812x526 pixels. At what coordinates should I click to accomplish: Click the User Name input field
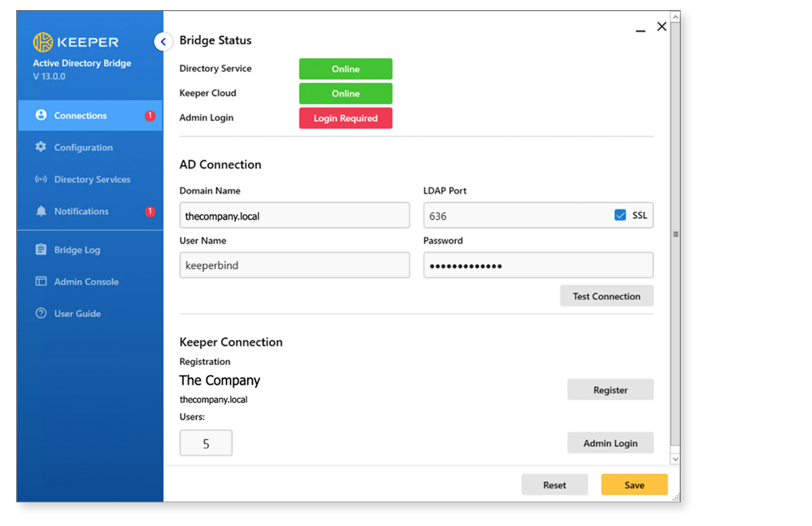point(294,265)
